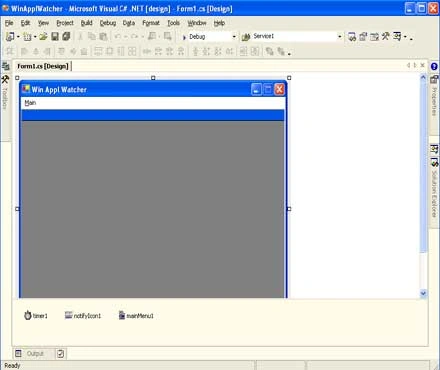Expand the dropdown arrow beside Class View icon
The width and height of the screenshot is (440, 370).
pyautogui.click(x=405, y=37)
